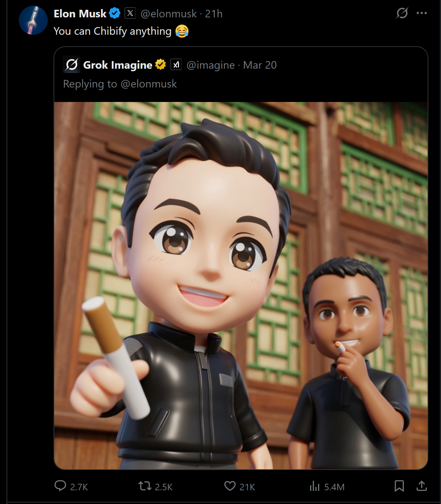Open the @elonmusk handle link

tap(168, 14)
